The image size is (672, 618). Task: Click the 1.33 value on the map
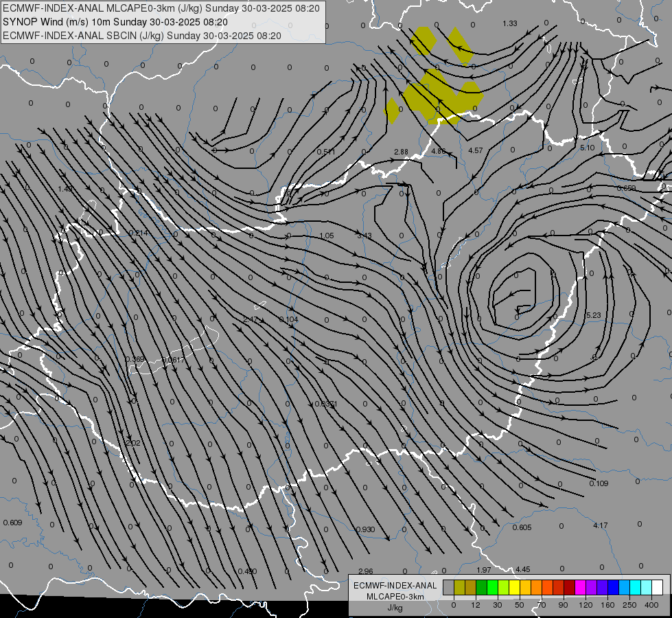[510, 23]
